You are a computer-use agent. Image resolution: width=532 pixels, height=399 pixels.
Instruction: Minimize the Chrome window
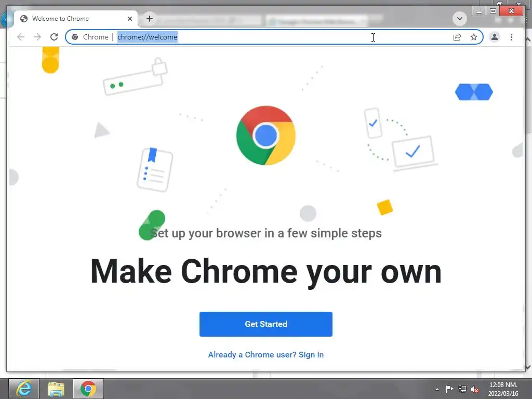(x=479, y=11)
